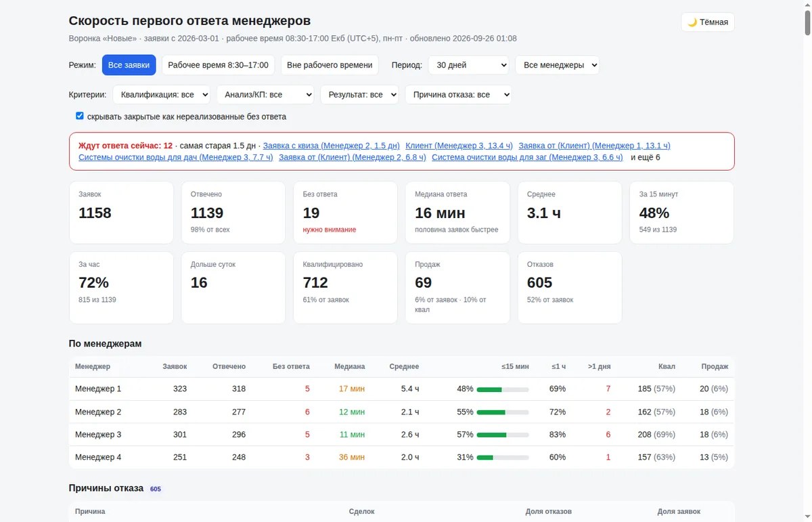Click the 605 badge beside Причины отказа

coord(156,489)
